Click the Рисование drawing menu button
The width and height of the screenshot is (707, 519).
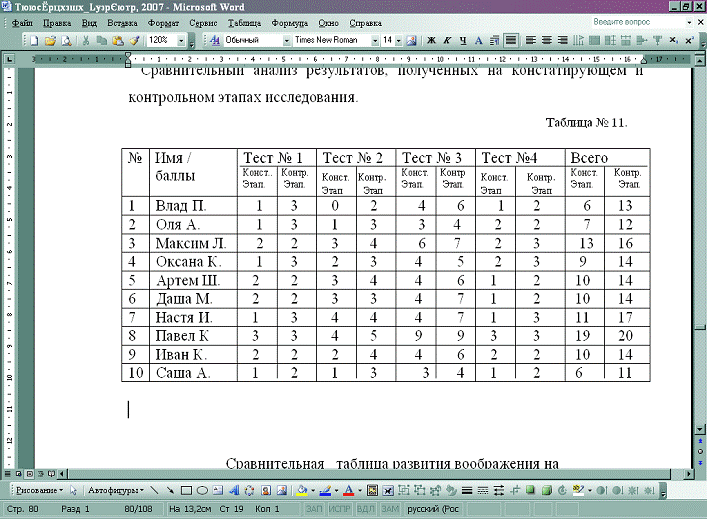(x=36, y=491)
